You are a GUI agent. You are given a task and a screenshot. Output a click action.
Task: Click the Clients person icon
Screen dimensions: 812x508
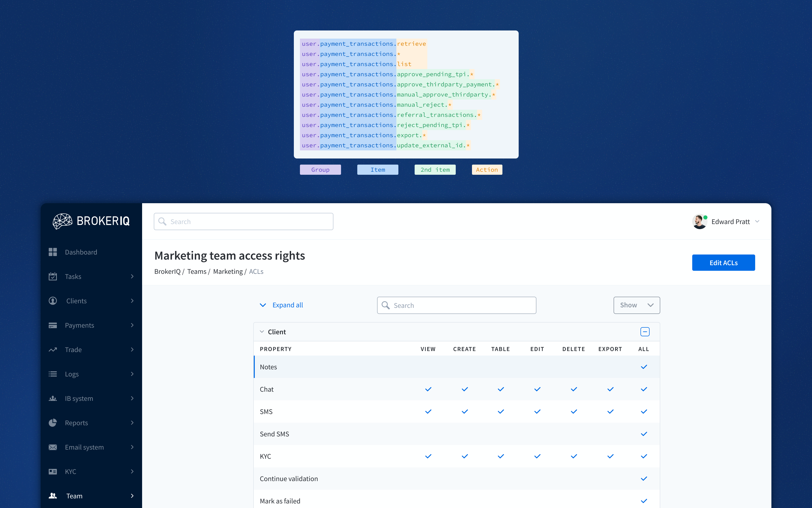pyautogui.click(x=53, y=301)
